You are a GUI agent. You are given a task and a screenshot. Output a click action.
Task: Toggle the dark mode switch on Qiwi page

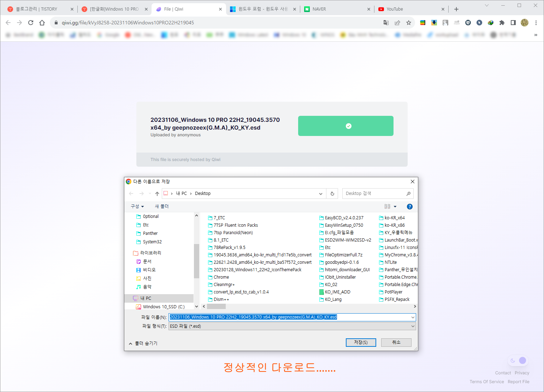click(518, 361)
